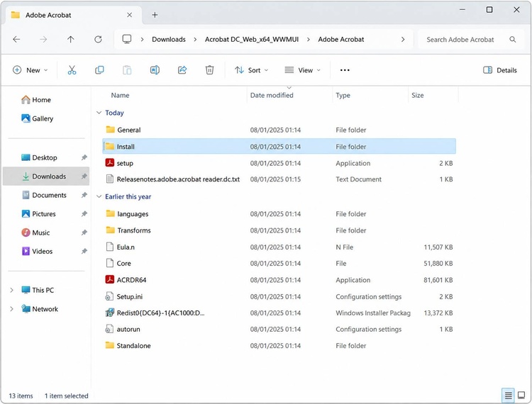Select the Install folder row

(x=279, y=147)
